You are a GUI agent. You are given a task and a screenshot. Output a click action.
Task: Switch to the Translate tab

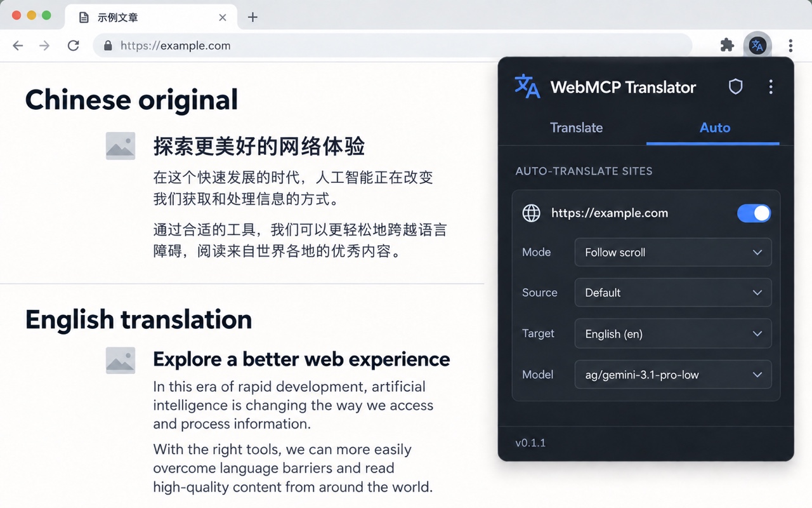click(x=576, y=128)
